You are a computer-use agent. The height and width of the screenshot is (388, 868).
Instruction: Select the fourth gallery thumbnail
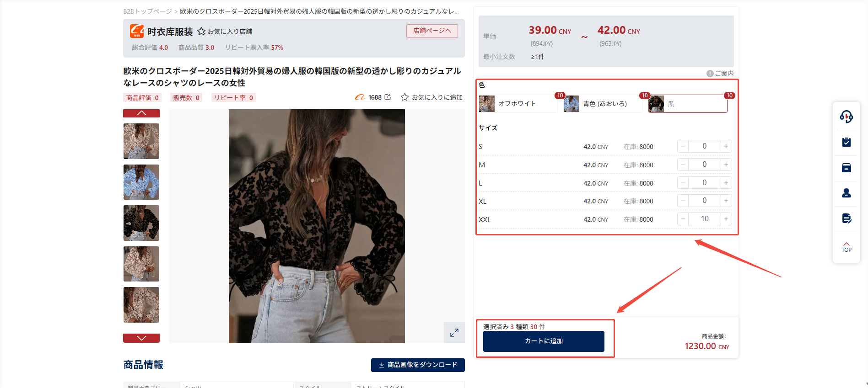click(141, 264)
